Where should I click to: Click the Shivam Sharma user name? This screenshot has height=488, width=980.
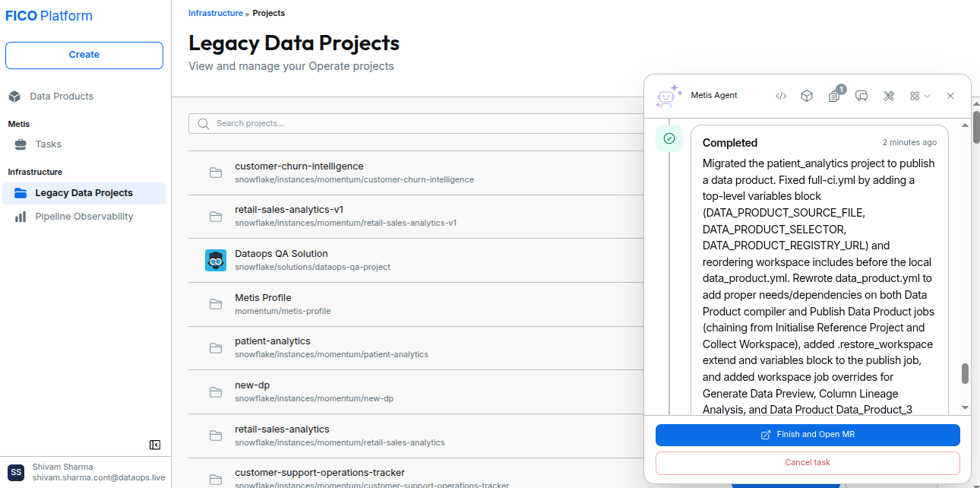62,467
